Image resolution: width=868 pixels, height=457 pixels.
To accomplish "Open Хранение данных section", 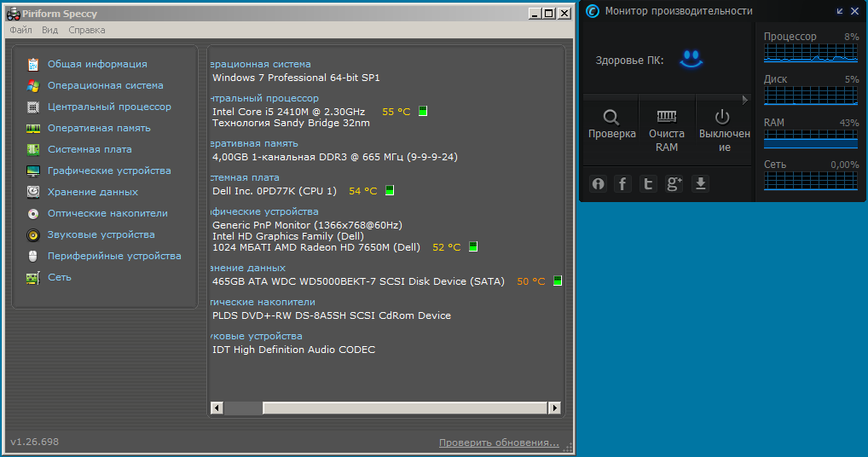I will pyautogui.click(x=93, y=192).
